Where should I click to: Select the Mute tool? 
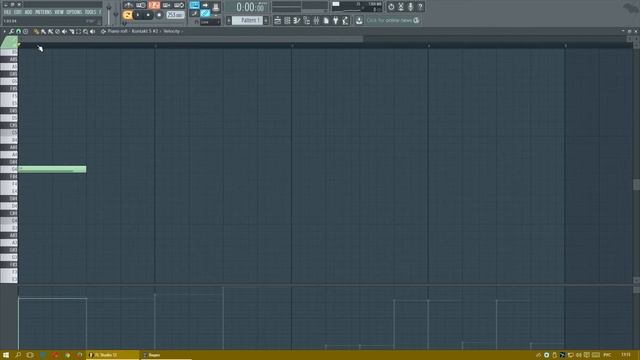64,31
